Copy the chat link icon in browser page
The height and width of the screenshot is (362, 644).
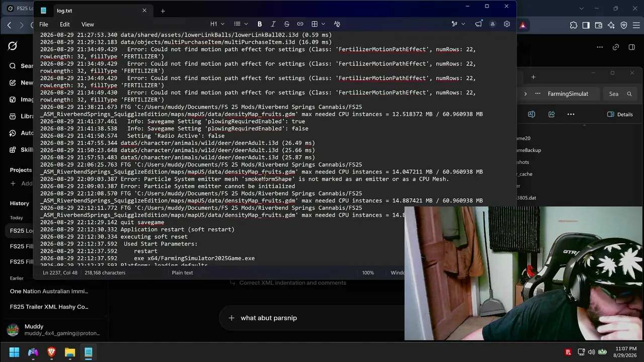616,47
